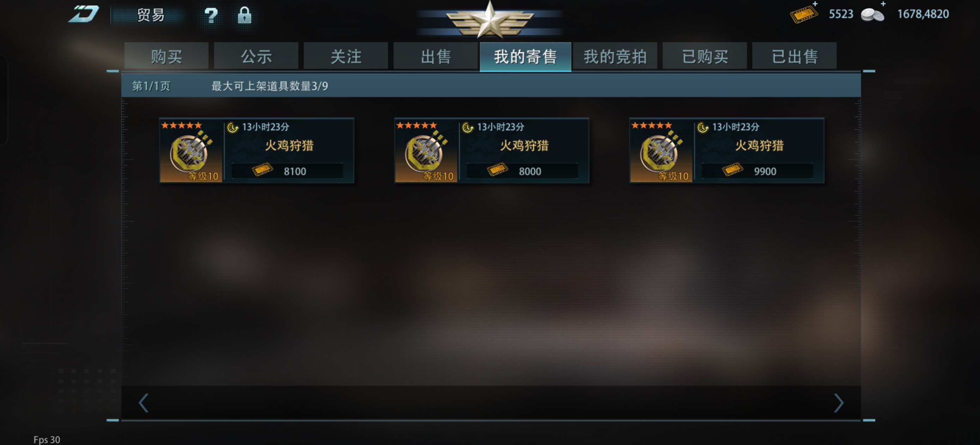The image size is (980, 445).
Task: Click the 火鸡狩猎 title priced 9900
Action: coord(759,145)
